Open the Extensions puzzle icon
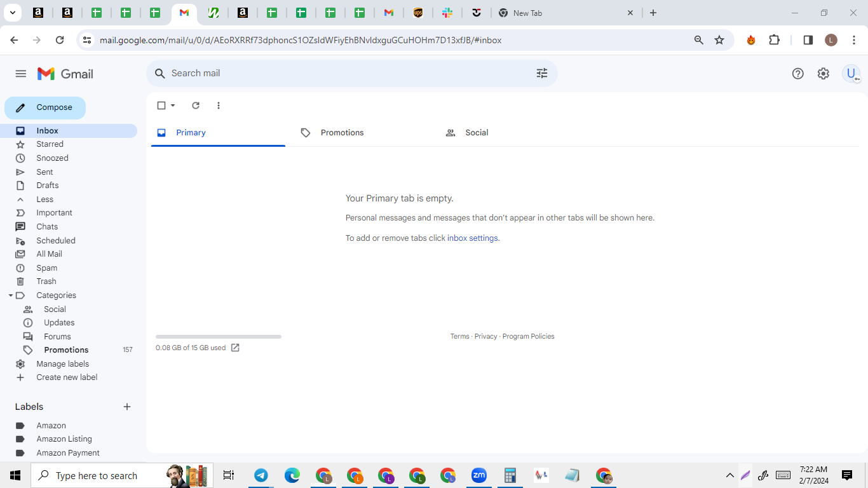This screenshot has height=488, width=868. pos(774,40)
